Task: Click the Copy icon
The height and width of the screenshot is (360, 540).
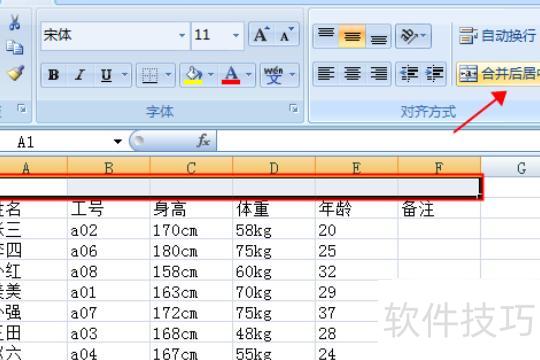Action: pos(14,48)
